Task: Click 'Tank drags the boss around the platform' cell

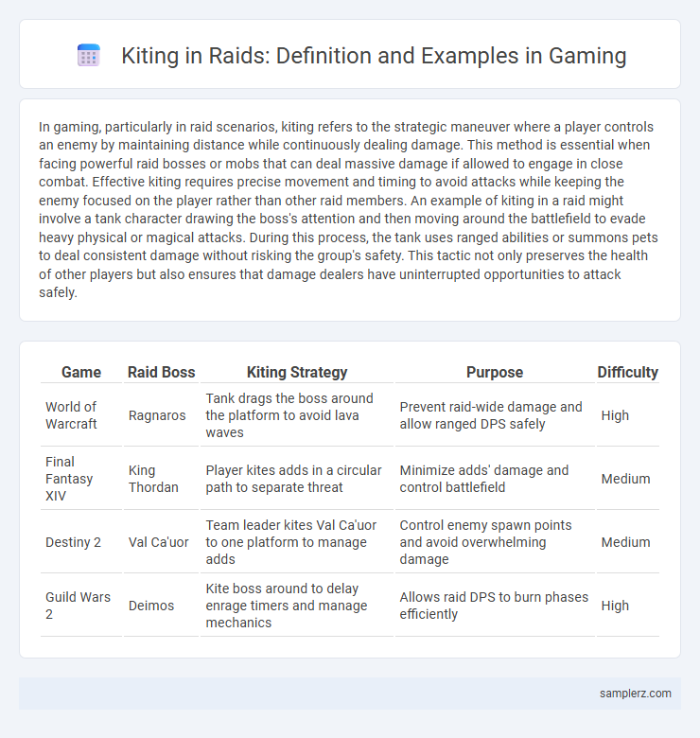Action: (x=297, y=415)
